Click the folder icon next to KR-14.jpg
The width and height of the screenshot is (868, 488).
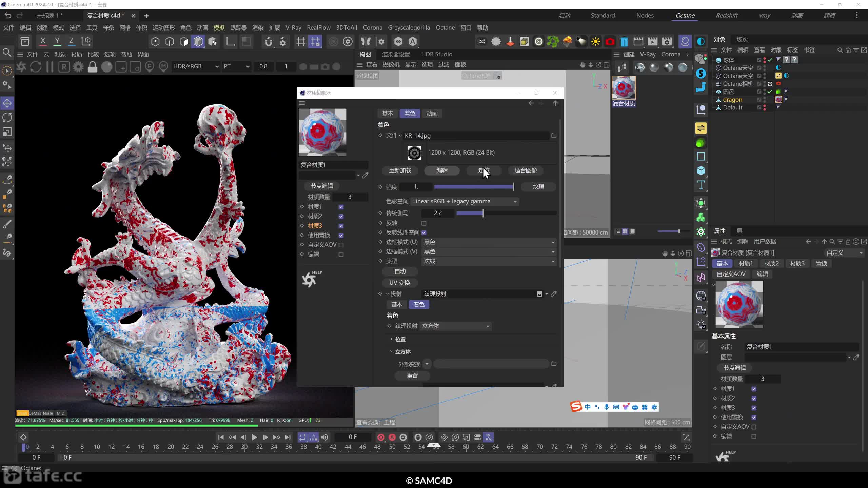(554, 136)
